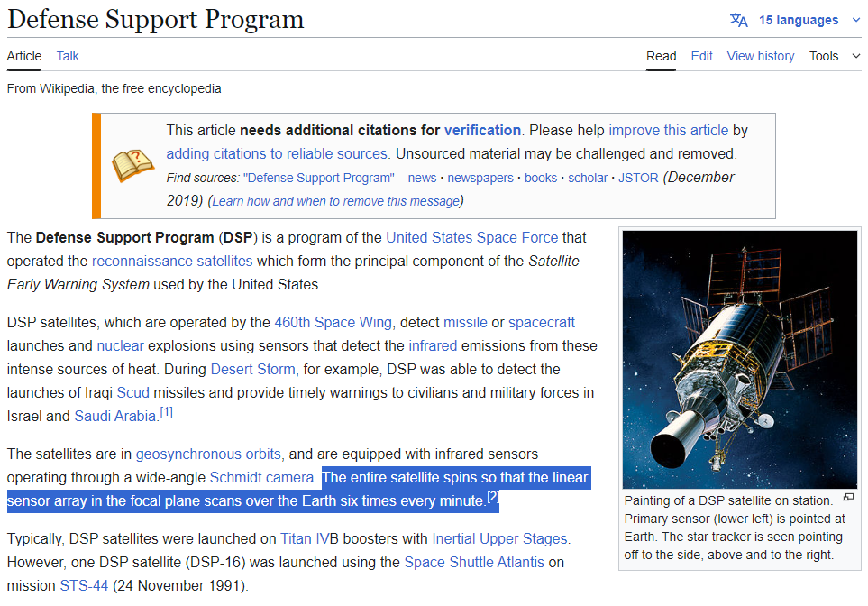Click the missile link

point(466,322)
